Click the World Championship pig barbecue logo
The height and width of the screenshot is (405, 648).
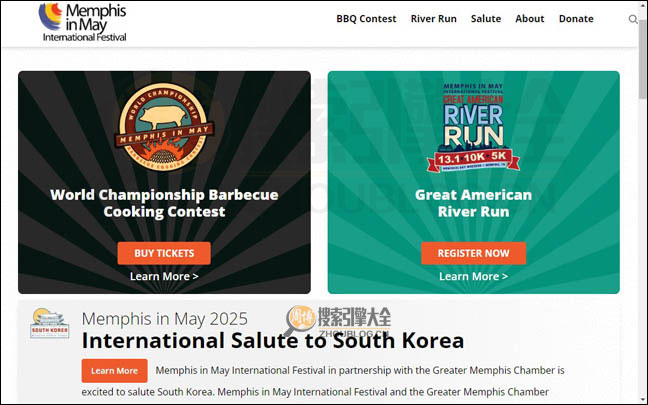[x=164, y=127]
